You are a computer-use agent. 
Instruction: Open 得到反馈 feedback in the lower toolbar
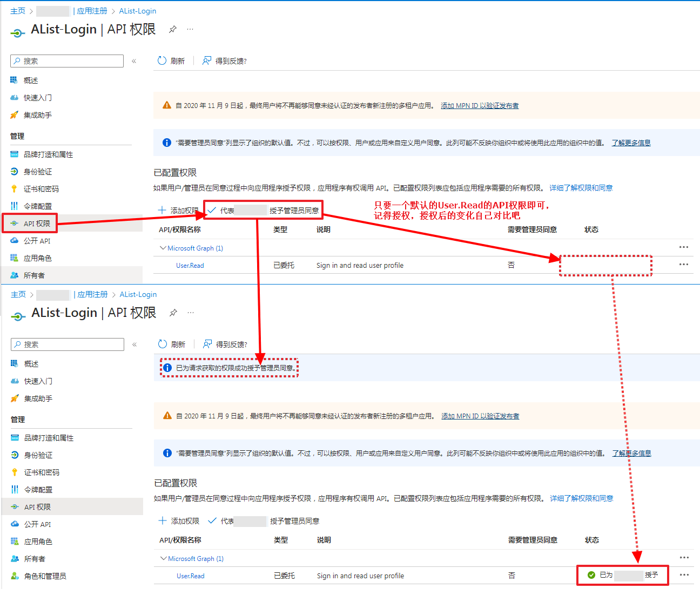tap(225, 344)
